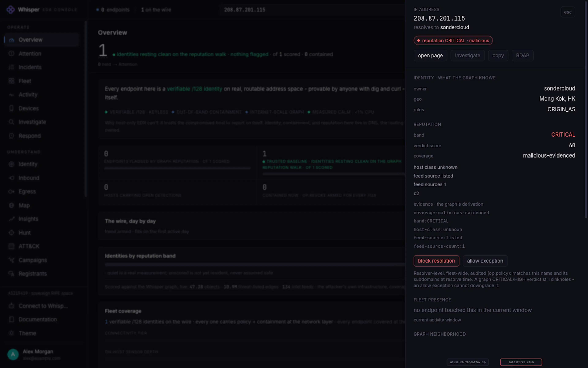Open the Map globe icon
This screenshot has width=588, height=368.
[x=11, y=205]
